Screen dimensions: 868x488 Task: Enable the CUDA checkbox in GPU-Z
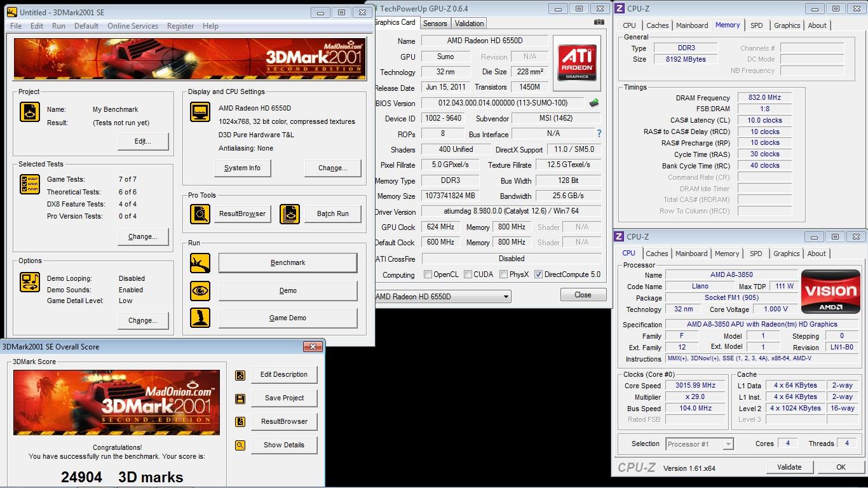468,274
